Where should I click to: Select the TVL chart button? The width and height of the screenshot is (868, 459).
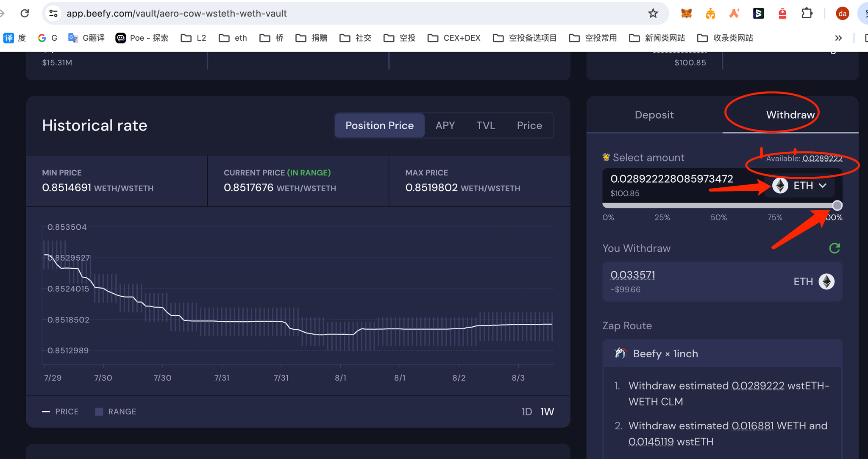coord(485,125)
